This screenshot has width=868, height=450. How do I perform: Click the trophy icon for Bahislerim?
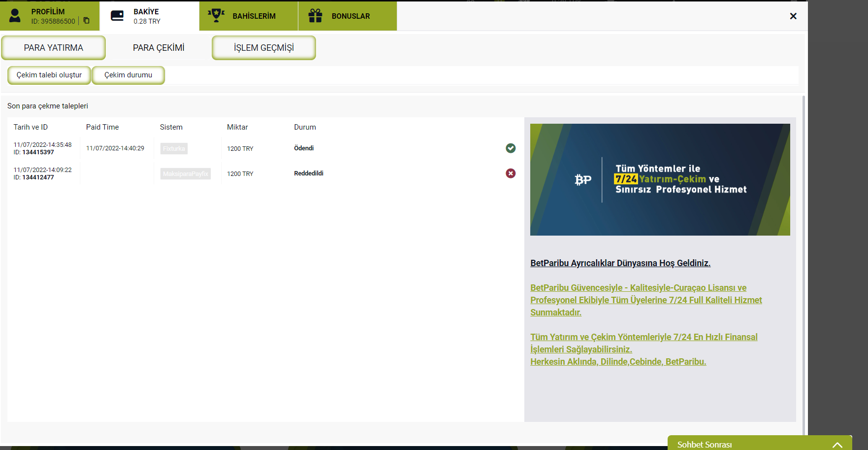point(216,15)
